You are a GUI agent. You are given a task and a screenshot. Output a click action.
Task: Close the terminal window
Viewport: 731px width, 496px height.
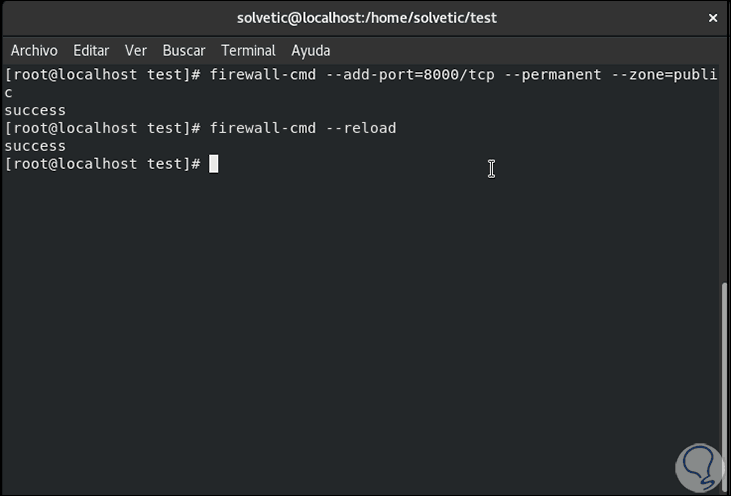pyautogui.click(x=712, y=17)
